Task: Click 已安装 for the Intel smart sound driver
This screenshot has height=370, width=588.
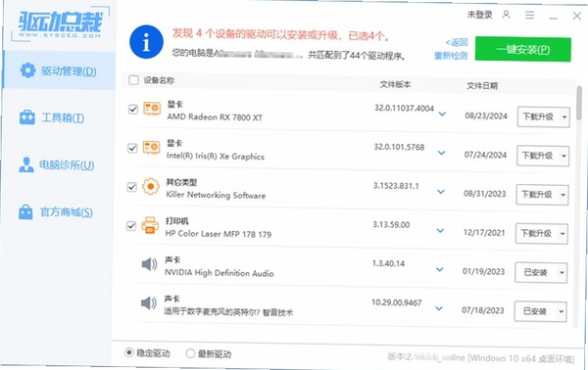Action: click(x=535, y=311)
